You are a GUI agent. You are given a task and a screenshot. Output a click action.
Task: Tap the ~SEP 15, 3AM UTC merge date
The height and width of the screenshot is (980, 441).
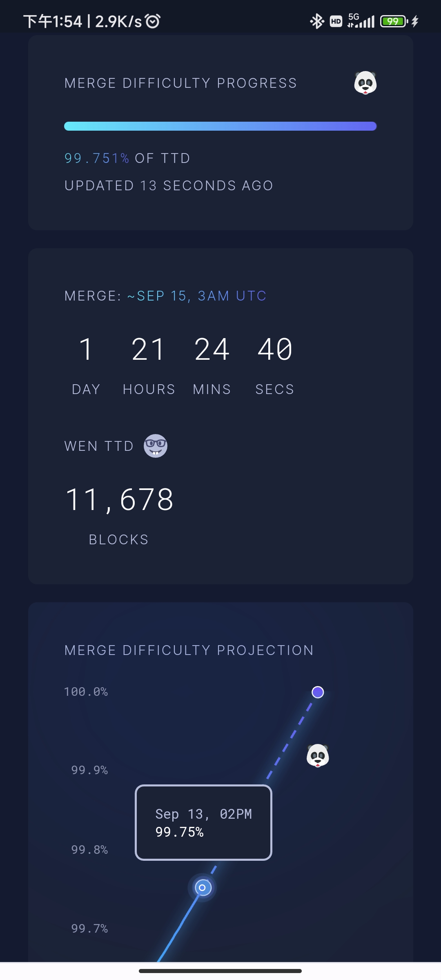(x=197, y=296)
